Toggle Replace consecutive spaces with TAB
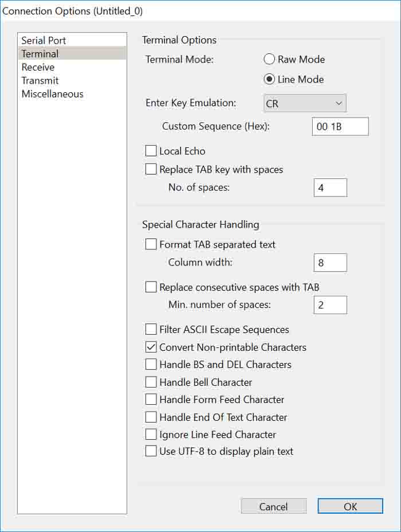 click(151, 287)
